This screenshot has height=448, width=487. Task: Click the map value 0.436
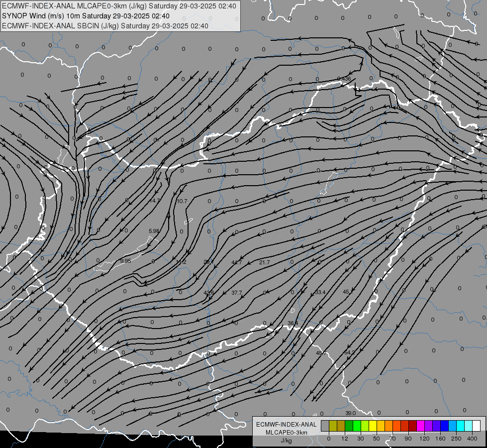[344, 79]
